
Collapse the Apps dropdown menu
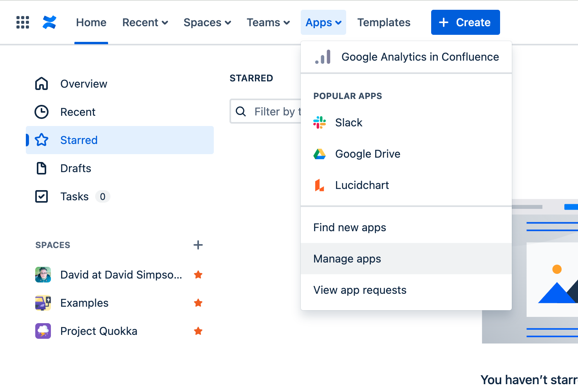[x=323, y=22]
